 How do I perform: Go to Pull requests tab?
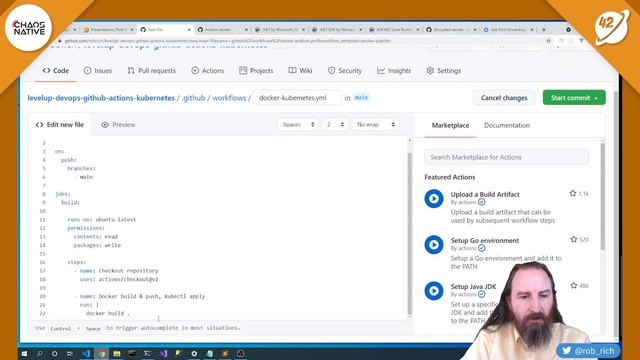pyautogui.click(x=151, y=71)
